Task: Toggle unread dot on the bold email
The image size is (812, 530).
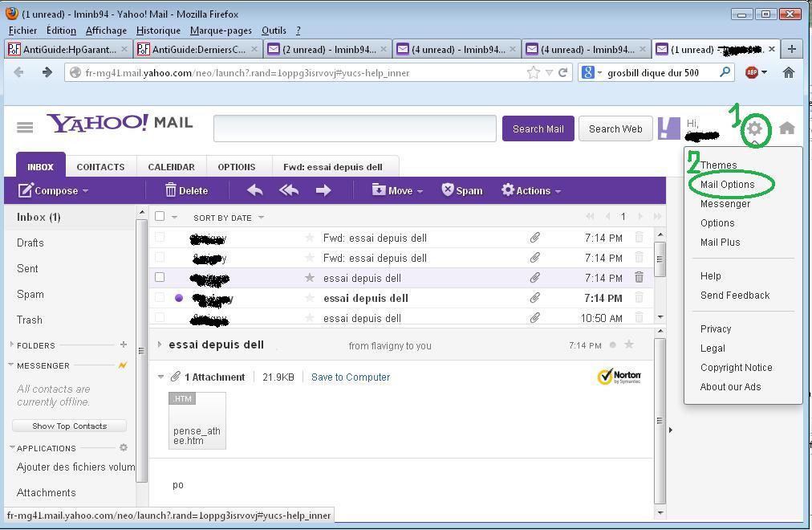Action: coord(179,298)
